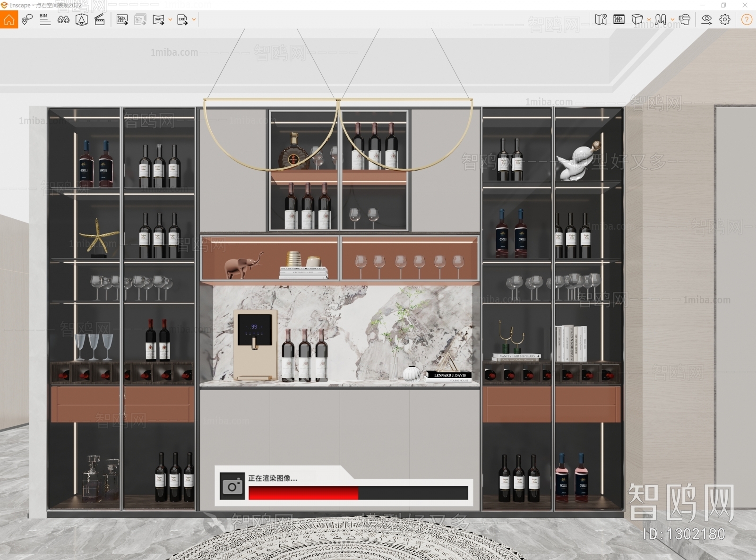
Task: Click the orange Home button
Action: 9,19
